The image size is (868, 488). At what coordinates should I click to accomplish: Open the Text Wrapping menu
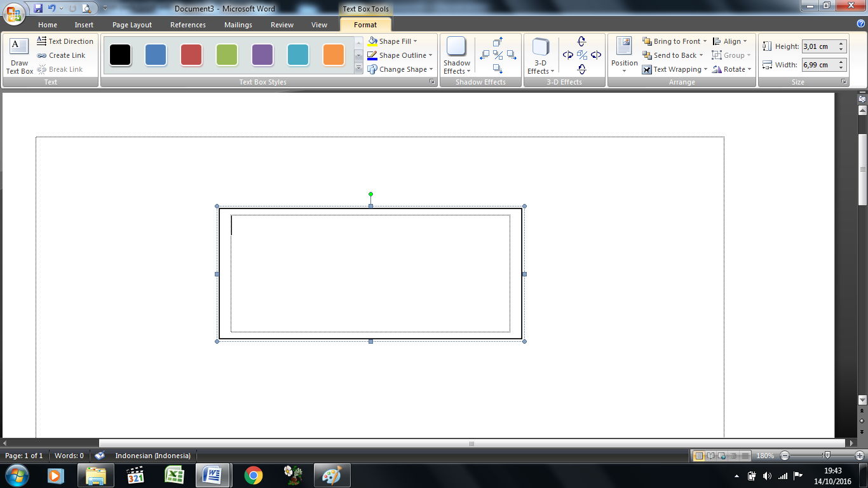[675, 69]
